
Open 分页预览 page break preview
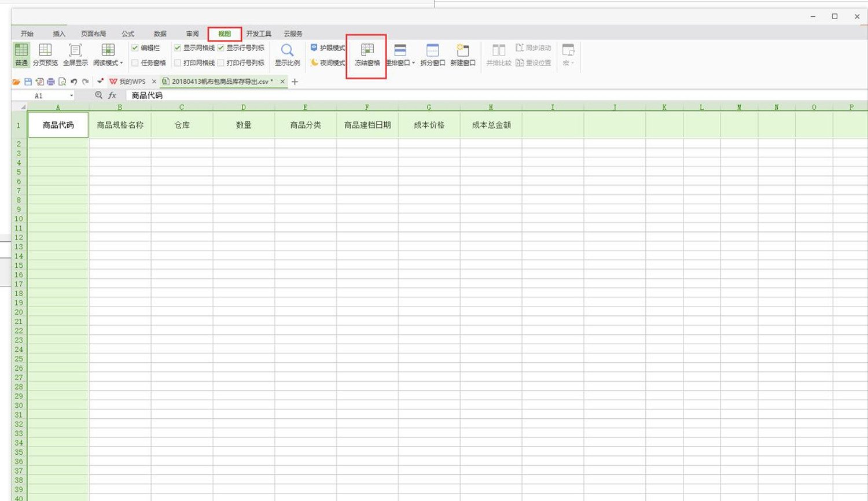(45, 51)
